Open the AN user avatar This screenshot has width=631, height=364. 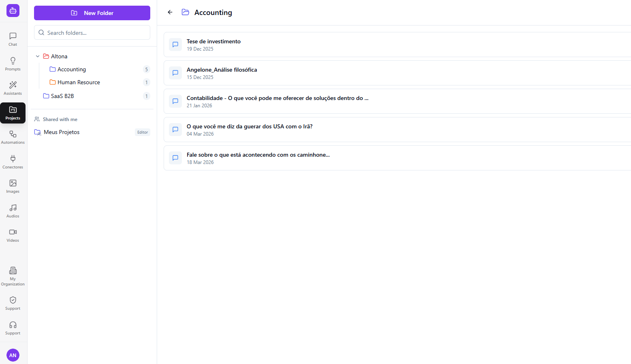point(13,355)
